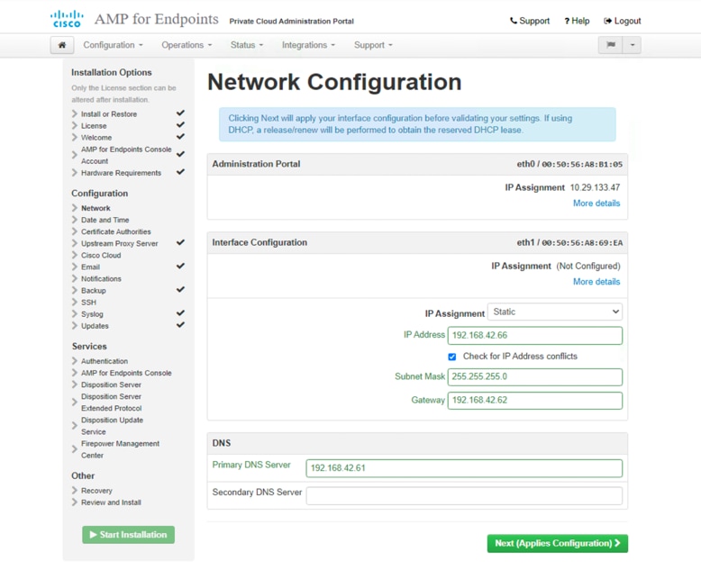701x588 pixels.
Task: Click the Support phone link at top
Action: (x=530, y=21)
